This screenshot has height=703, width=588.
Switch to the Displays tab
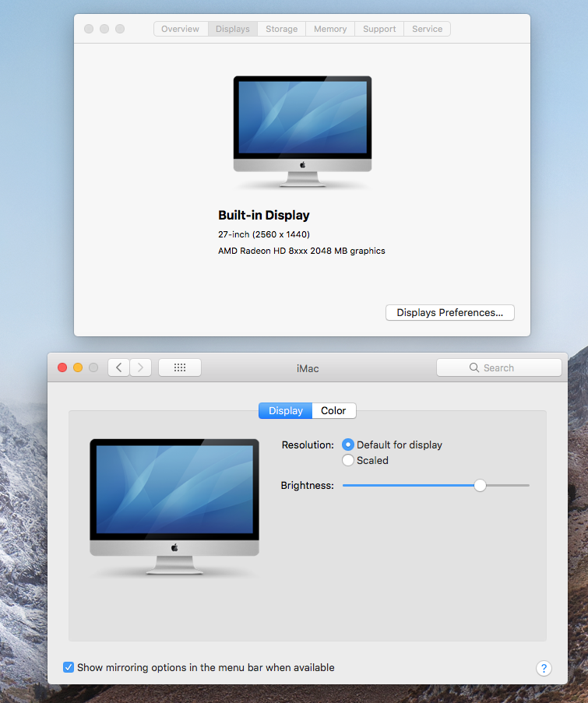tap(232, 29)
